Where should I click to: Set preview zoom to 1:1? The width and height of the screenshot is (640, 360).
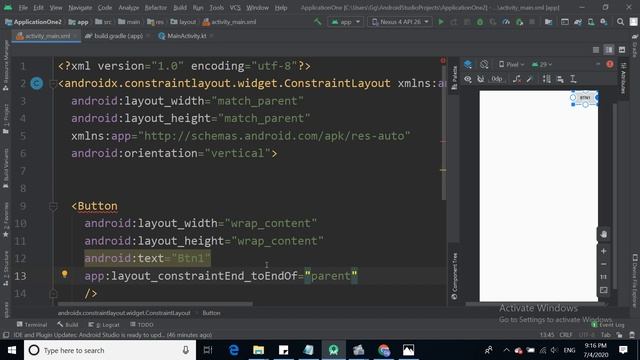coord(604,277)
